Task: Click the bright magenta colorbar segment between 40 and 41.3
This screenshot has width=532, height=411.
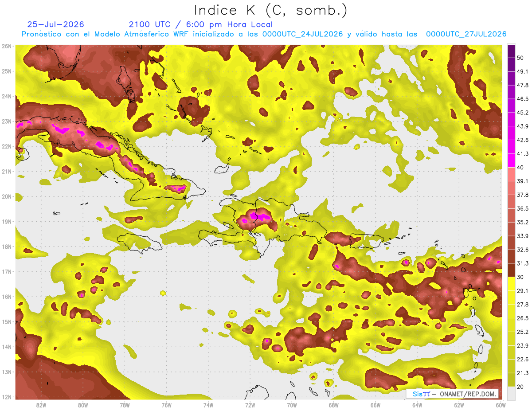Action: click(511, 160)
